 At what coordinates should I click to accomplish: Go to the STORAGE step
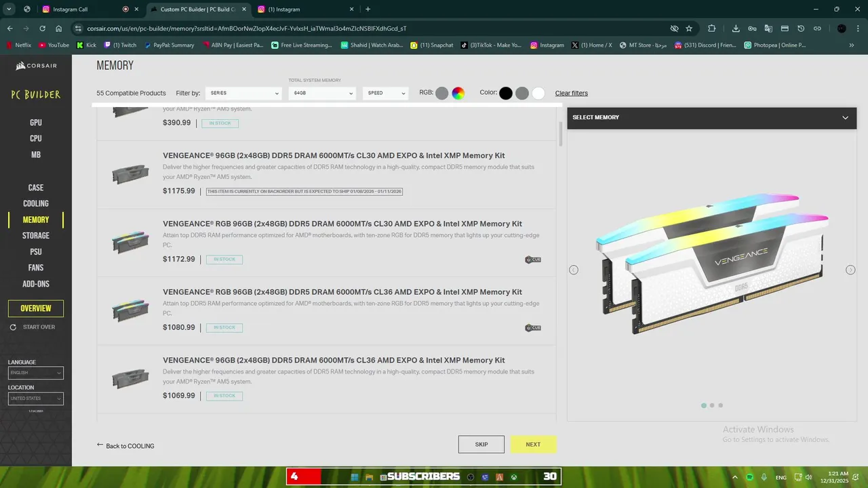(x=36, y=236)
